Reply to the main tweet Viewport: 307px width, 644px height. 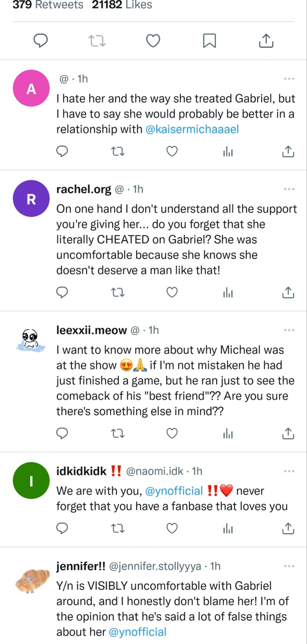tap(41, 41)
